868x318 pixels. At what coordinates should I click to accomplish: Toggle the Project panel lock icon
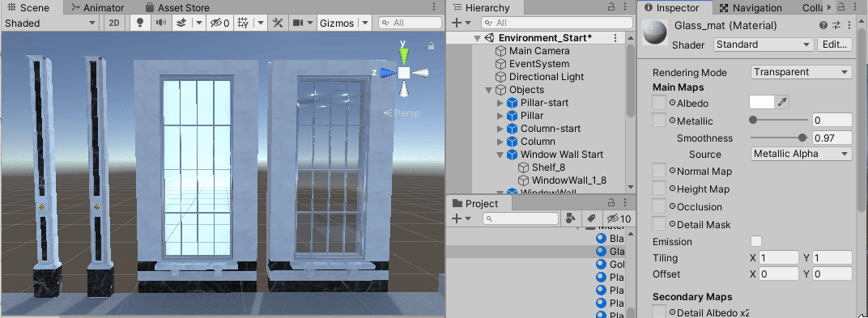coord(611,203)
